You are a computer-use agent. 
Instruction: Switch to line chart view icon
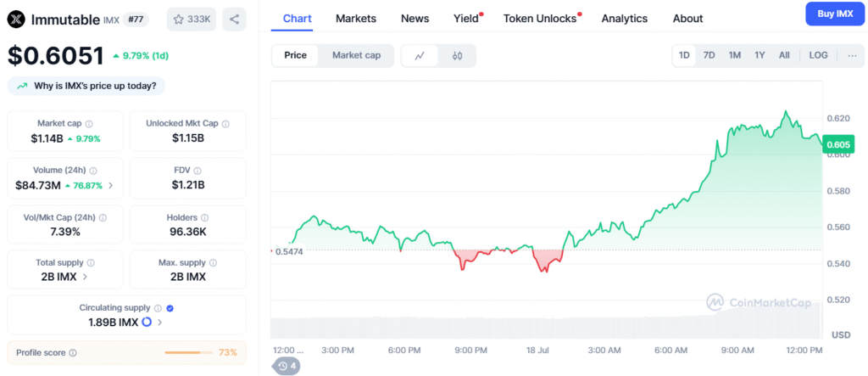pyautogui.click(x=420, y=55)
